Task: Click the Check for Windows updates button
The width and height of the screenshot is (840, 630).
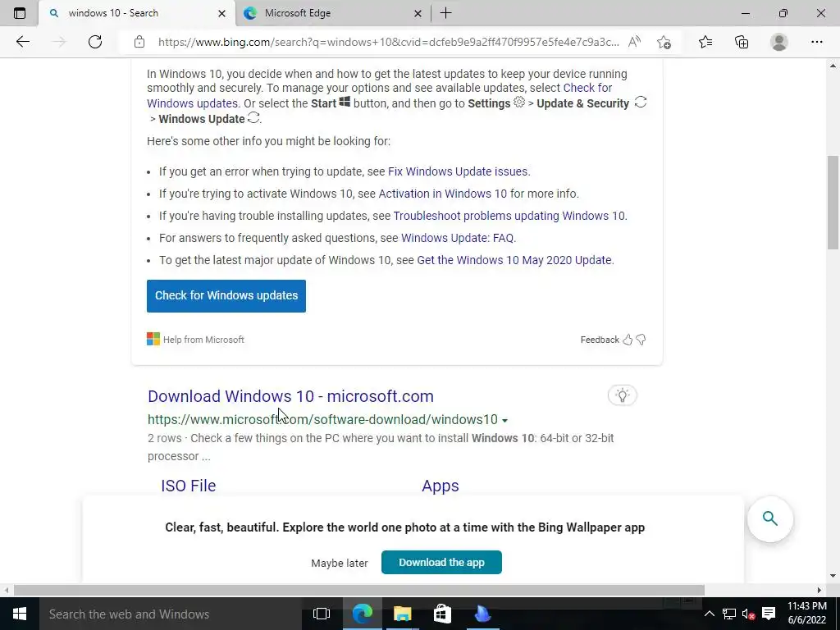Action: click(x=226, y=295)
